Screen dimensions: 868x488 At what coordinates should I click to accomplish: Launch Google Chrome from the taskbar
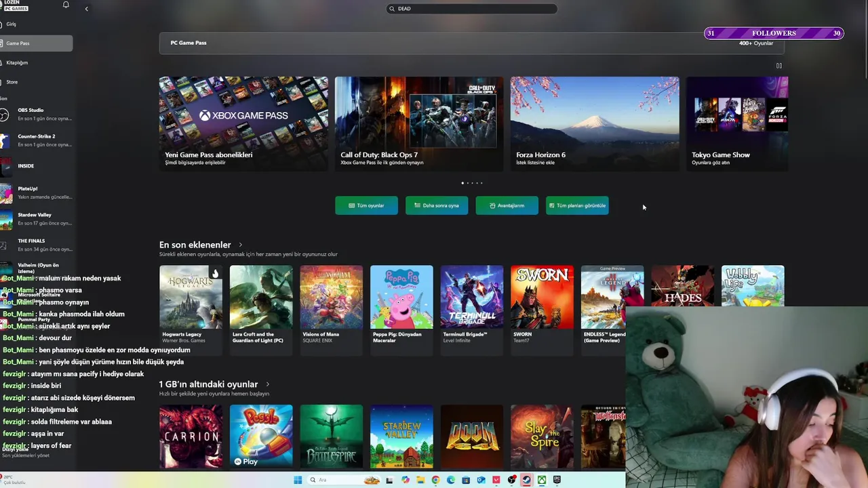click(x=436, y=480)
